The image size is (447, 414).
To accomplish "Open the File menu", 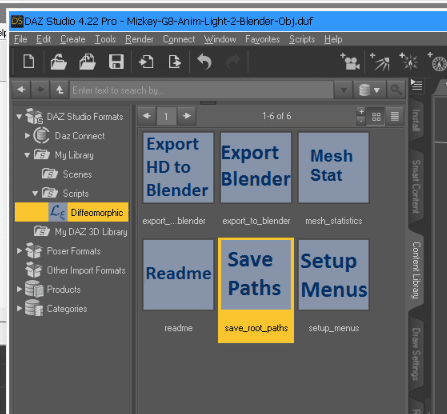I will point(20,39).
